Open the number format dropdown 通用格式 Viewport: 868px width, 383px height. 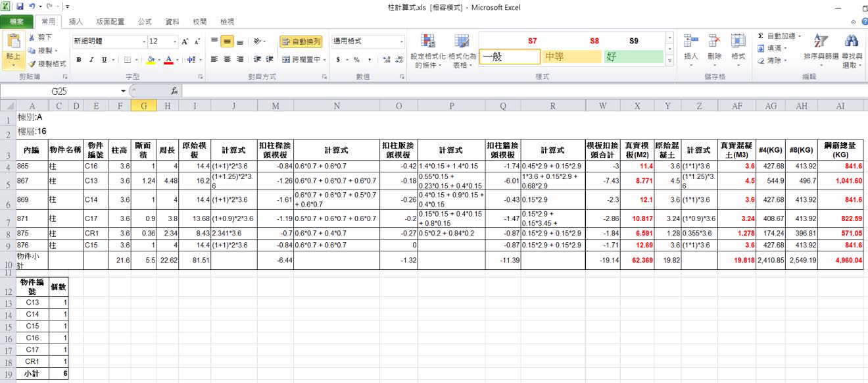(401, 41)
